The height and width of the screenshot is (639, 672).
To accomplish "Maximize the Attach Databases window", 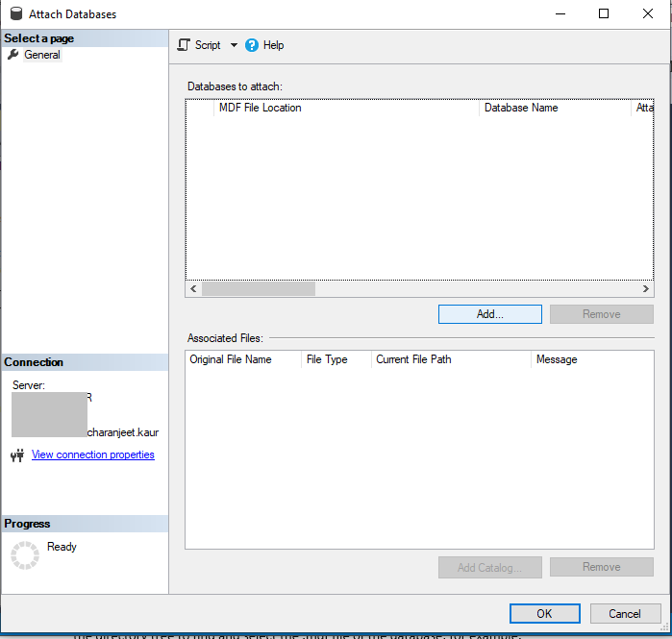I will [x=604, y=13].
